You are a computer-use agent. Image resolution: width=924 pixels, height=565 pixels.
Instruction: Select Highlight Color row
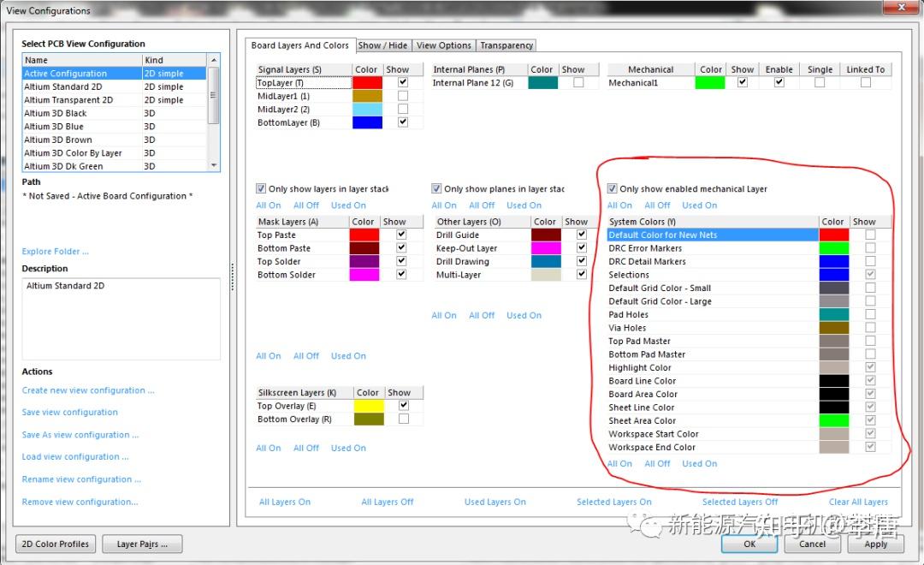749,367
